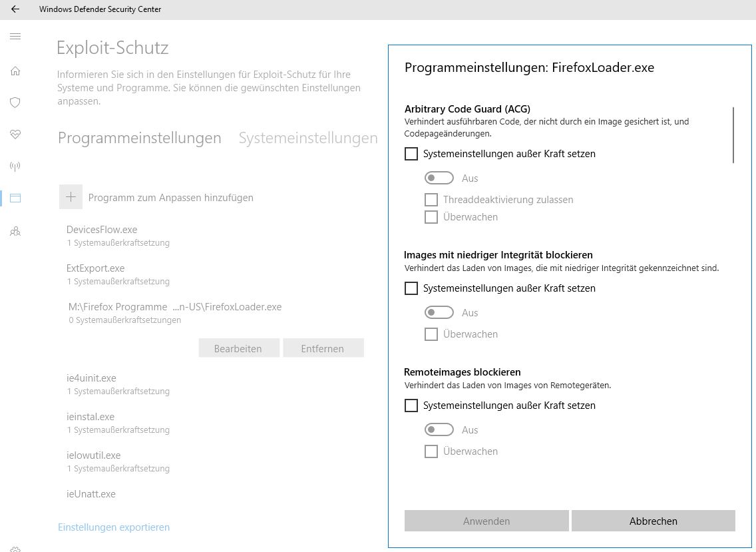The image size is (756, 552).
Task: Click Entfernen to remove FirefoxLoader.exe
Action: 323,348
